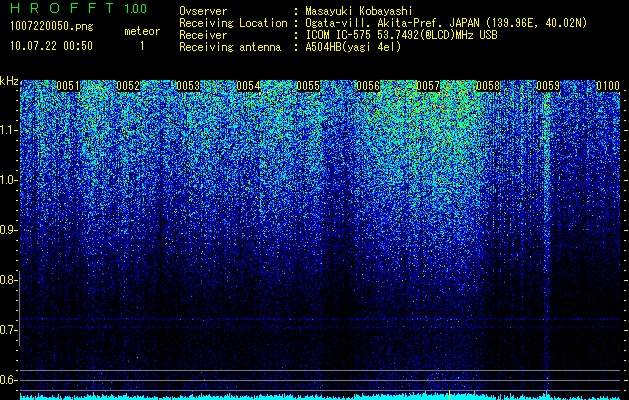Click the 0100 time marker
This screenshot has height=400, width=629.
pyautogui.click(x=608, y=86)
